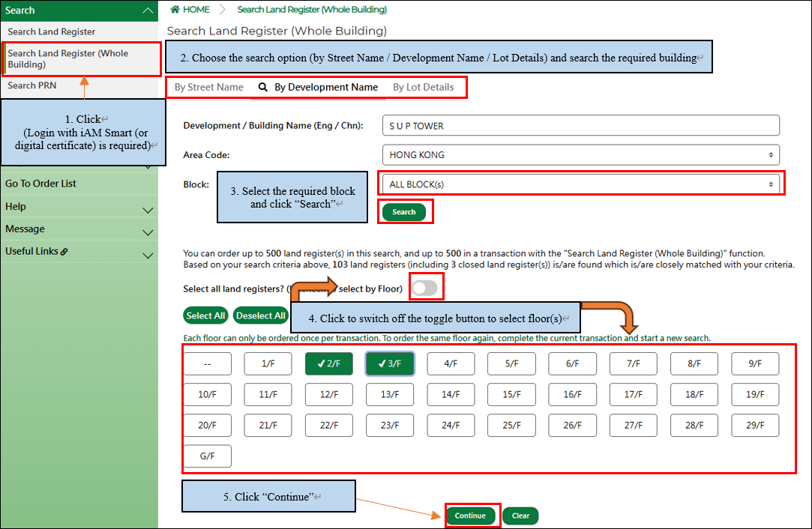Expand the Message menu section
Screen dimensions: 812x529
click(148, 233)
